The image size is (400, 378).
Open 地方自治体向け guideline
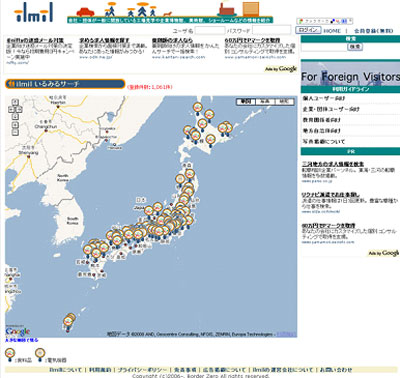click(321, 131)
